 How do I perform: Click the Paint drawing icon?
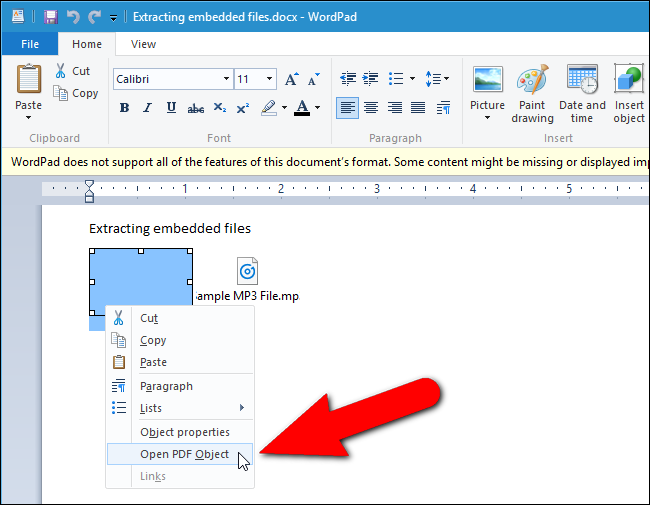click(x=533, y=79)
